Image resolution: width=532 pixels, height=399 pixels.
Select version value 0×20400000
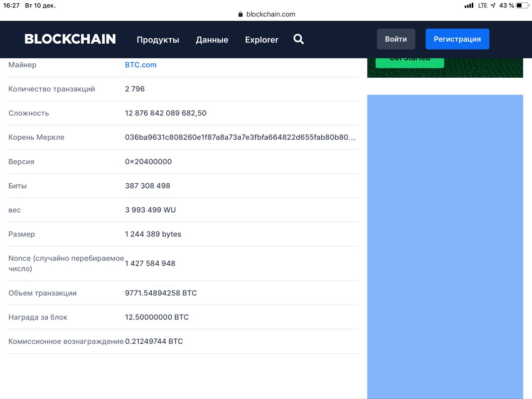tap(148, 162)
